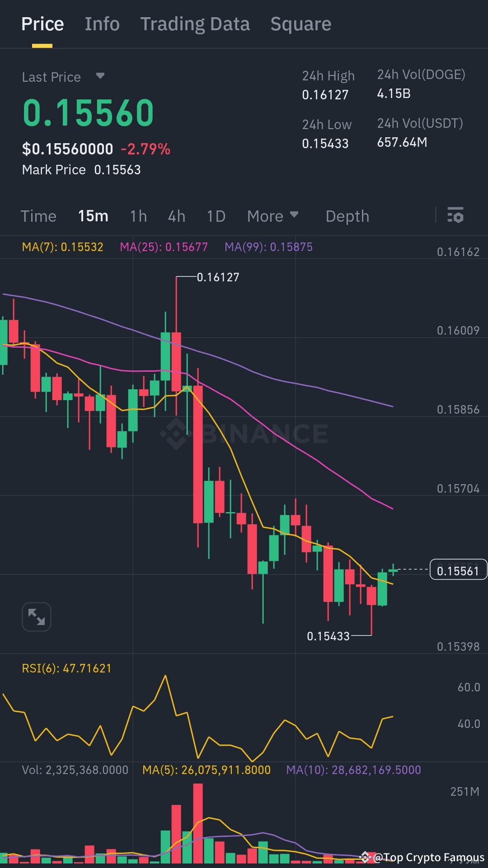Click the current price tag 0.15561
488x868 pixels.
[458, 571]
